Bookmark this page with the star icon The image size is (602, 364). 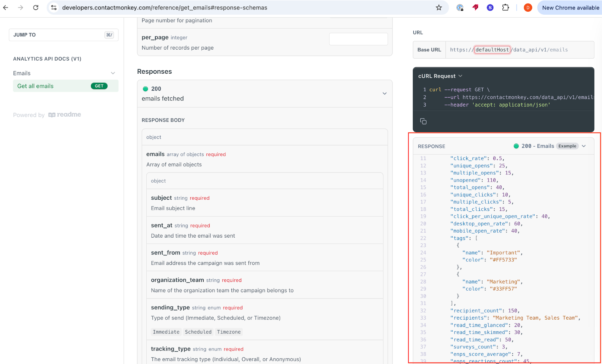pyautogui.click(x=439, y=8)
